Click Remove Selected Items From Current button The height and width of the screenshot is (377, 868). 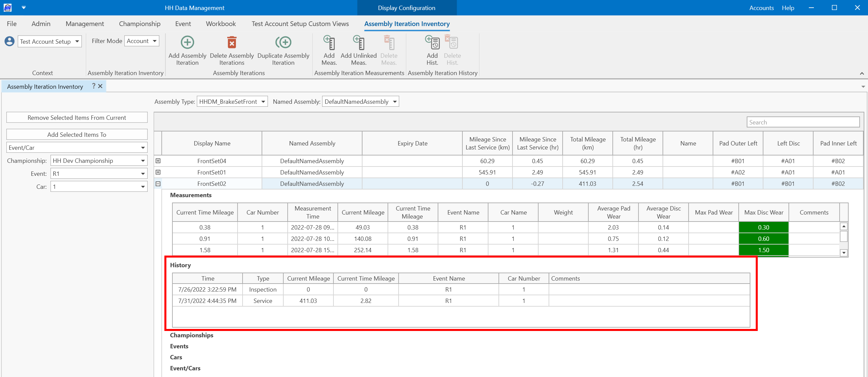pyautogui.click(x=77, y=117)
